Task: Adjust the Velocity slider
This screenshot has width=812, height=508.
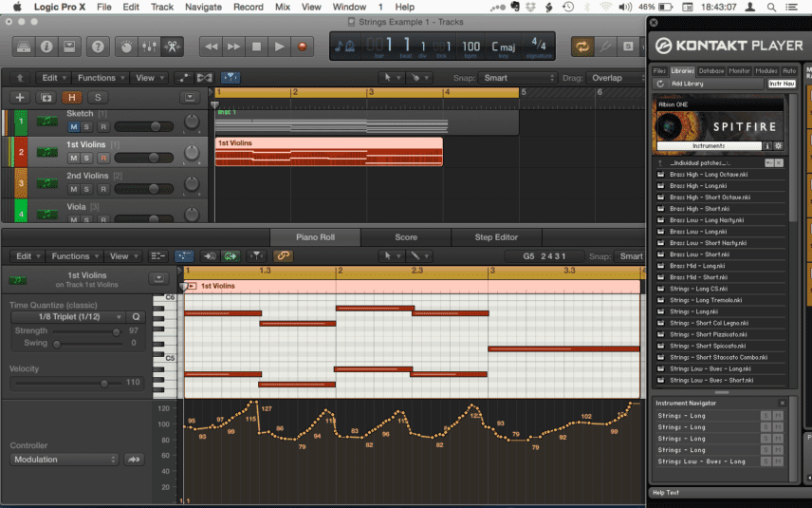Action: point(104,384)
